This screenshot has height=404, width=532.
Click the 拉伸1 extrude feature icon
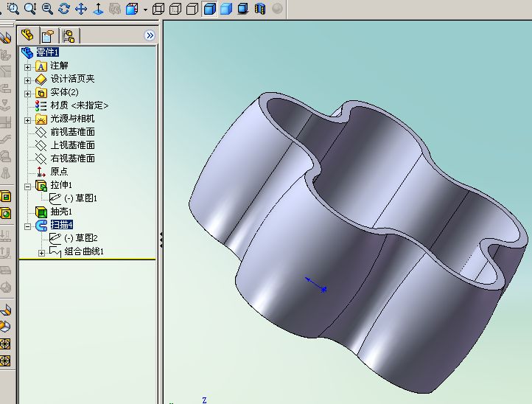pyautogui.click(x=41, y=185)
